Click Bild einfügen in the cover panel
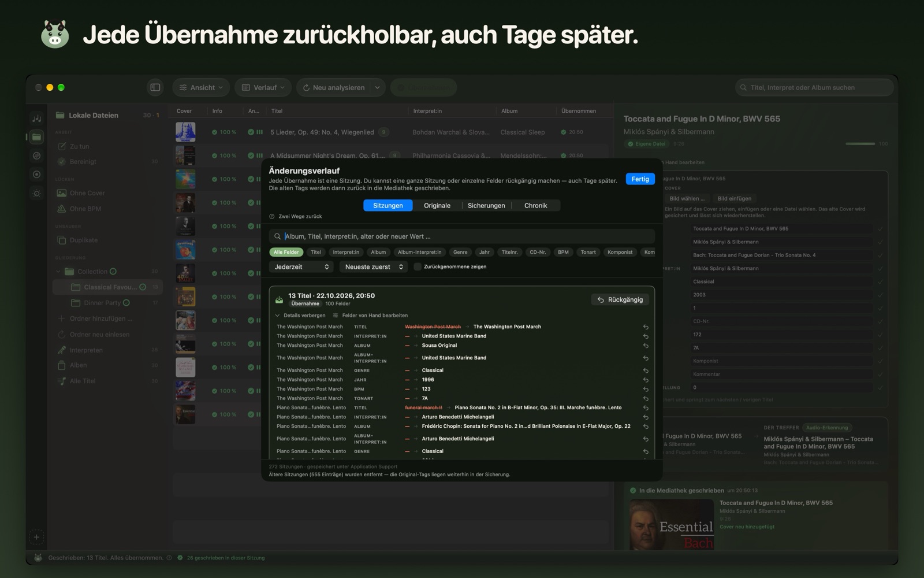 pos(735,198)
